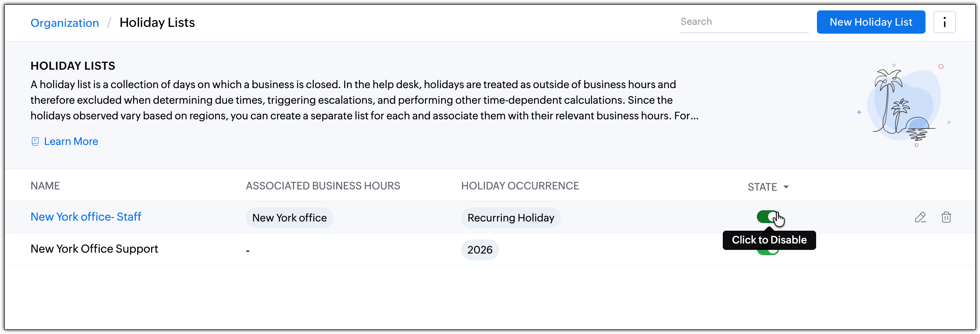Click the Recurring Holiday tag
This screenshot has height=334, width=980.
tap(510, 218)
